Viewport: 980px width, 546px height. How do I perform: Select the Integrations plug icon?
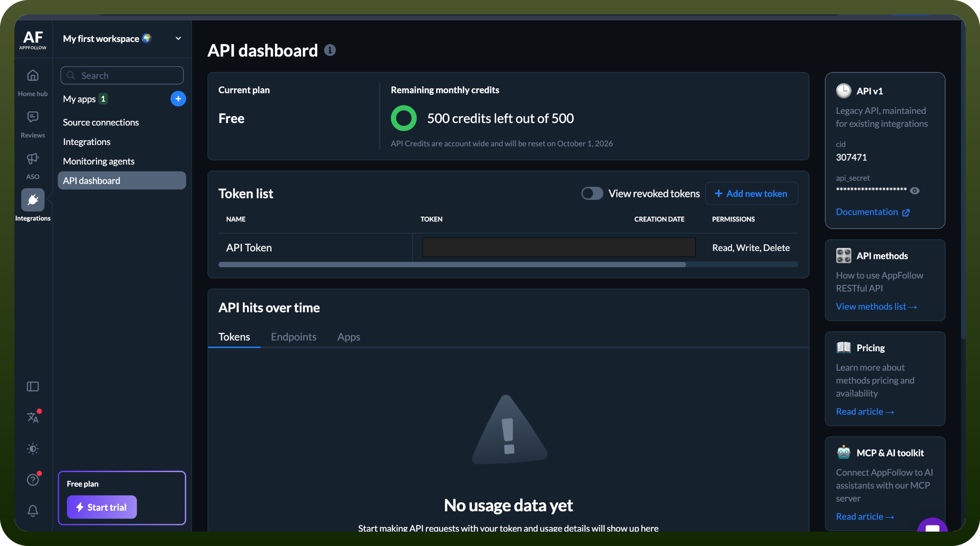tap(33, 200)
